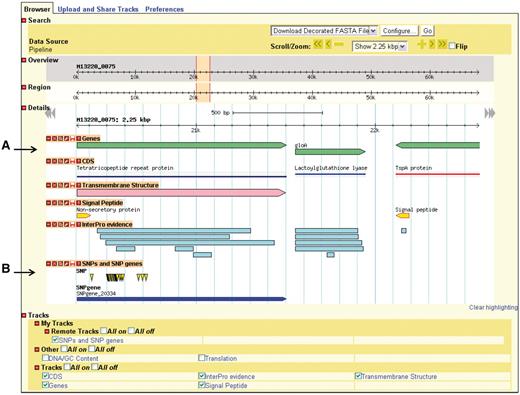Open help icon beside SNPs and SNP genes
This screenshot has width=520, height=395.
78,264
